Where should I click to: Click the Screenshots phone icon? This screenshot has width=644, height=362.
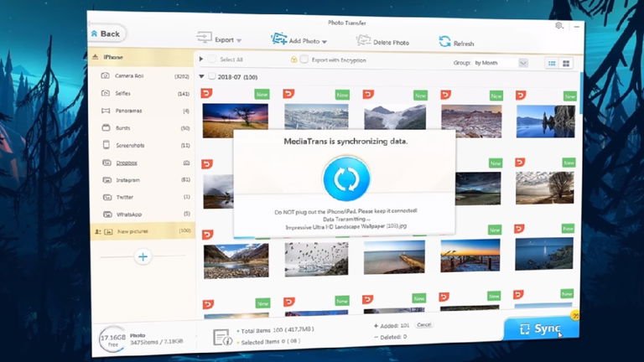click(106, 145)
